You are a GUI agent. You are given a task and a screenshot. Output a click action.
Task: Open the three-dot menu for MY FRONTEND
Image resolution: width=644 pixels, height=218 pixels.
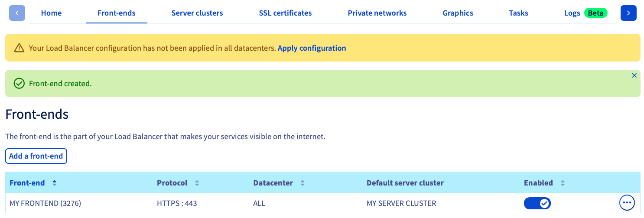pyautogui.click(x=627, y=203)
